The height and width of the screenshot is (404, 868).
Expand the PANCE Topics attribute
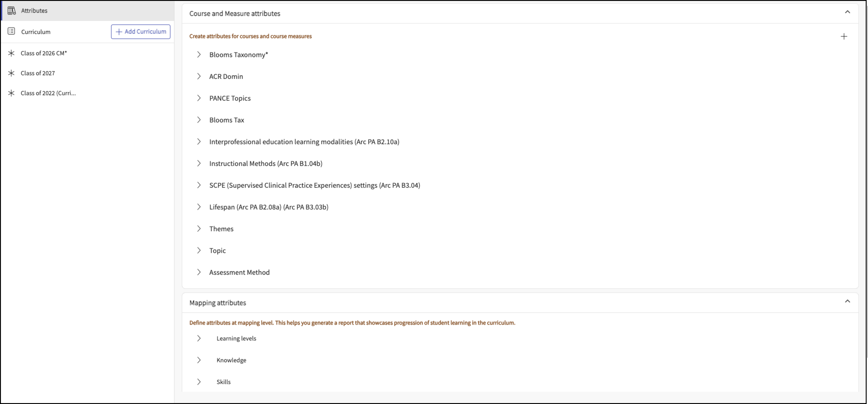coord(199,98)
